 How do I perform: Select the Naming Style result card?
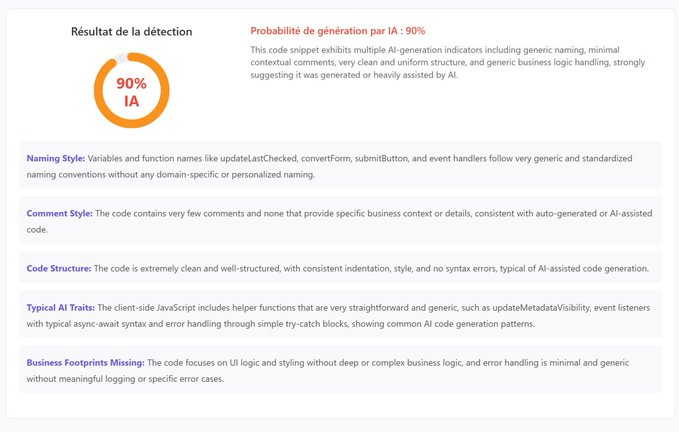(x=340, y=165)
